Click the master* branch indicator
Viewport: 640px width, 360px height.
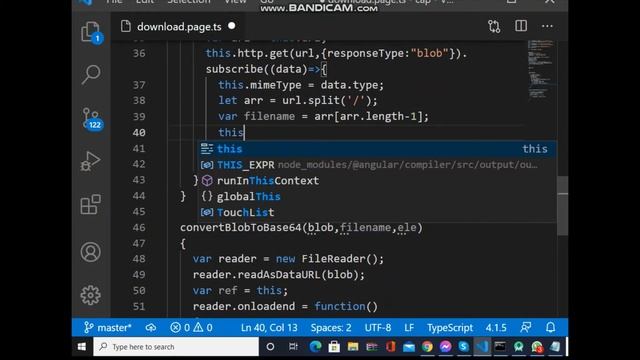point(108,328)
